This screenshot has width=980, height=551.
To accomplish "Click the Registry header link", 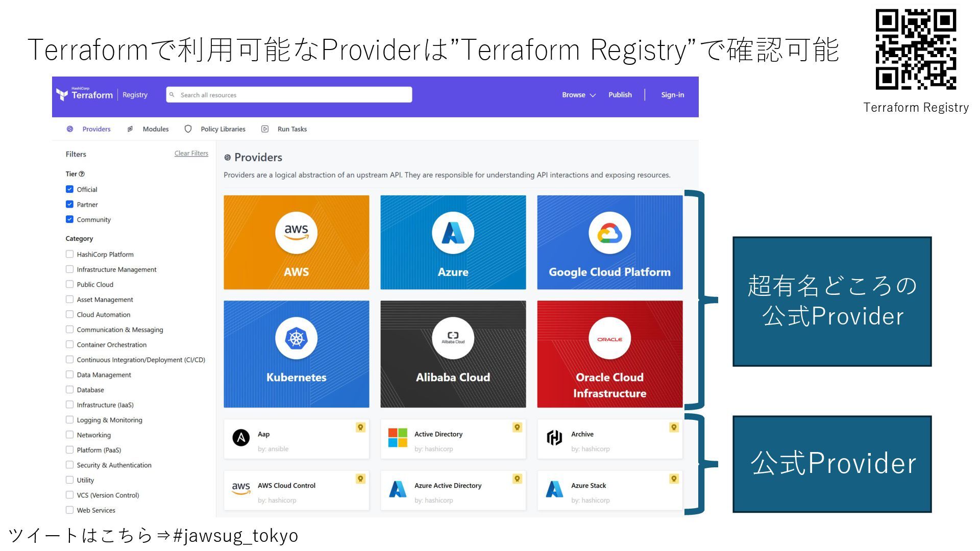I will click(135, 95).
